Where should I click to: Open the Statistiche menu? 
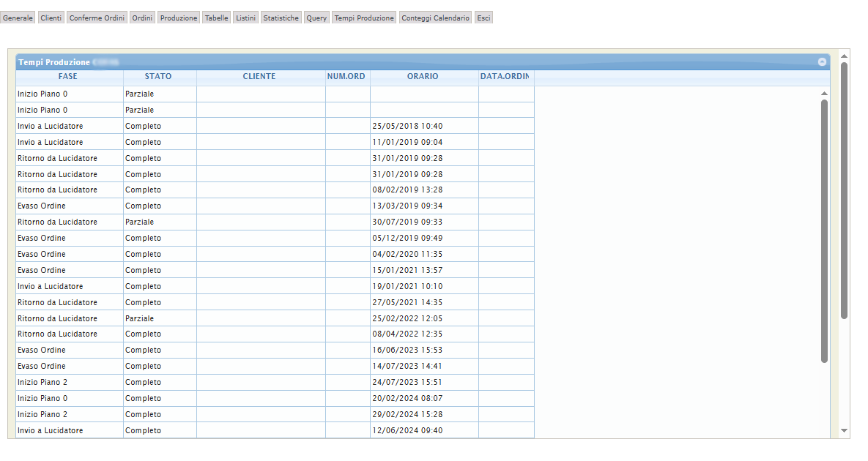coord(281,18)
